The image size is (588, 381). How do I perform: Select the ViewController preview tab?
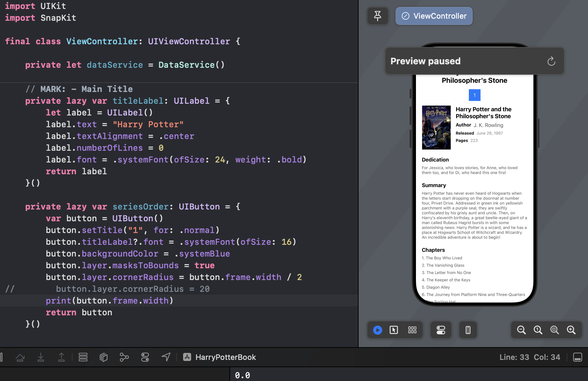pos(434,16)
